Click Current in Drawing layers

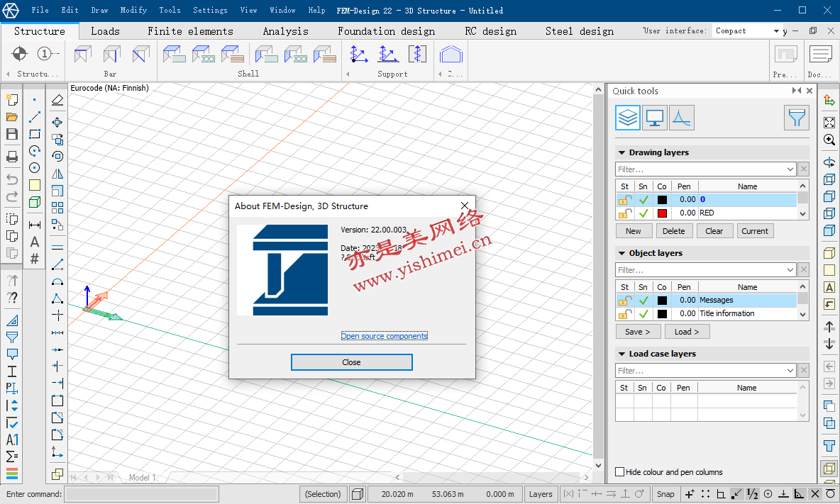(755, 231)
